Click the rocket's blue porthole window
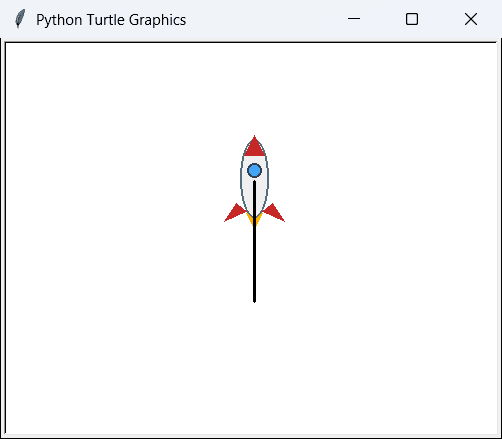Screen dimensions: 502x439 click(255, 170)
